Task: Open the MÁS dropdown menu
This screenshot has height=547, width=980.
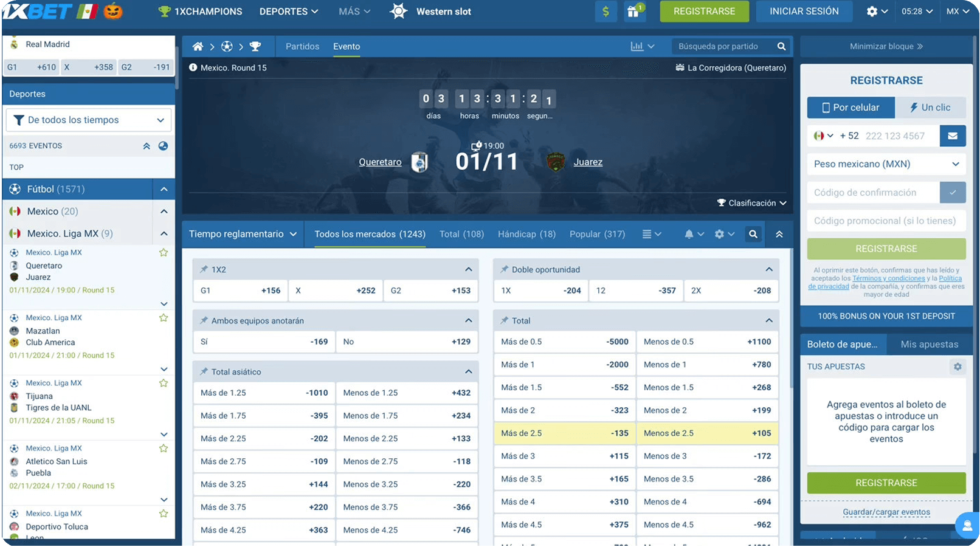Action: point(354,12)
